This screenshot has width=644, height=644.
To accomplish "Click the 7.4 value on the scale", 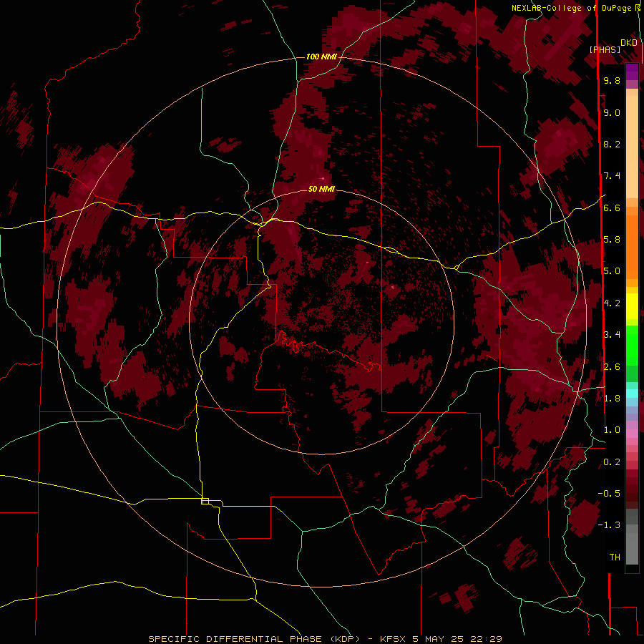I will pos(612,176).
